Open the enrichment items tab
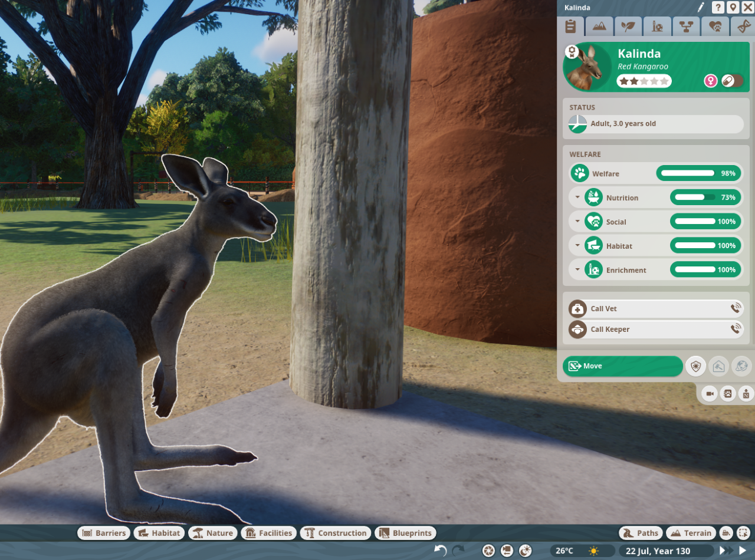Screen dimensions: 755x560 tap(657, 27)
